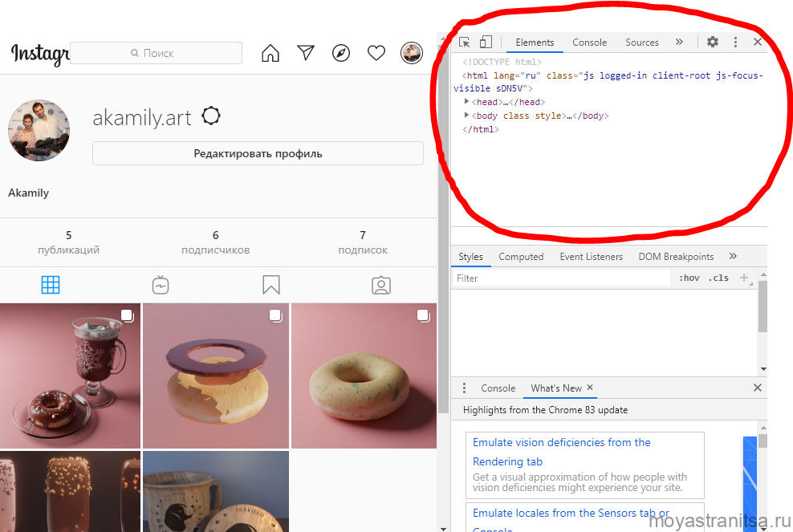The image size is (793, 532).
Task: Expand the body element node
Action: (x=467, y=116)
